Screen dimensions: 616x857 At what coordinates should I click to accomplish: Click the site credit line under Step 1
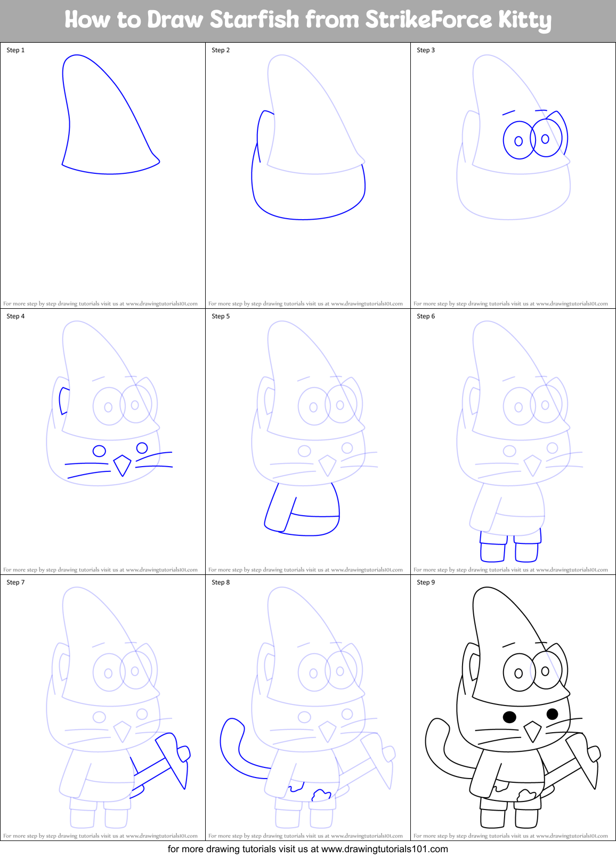click(100, 303)
